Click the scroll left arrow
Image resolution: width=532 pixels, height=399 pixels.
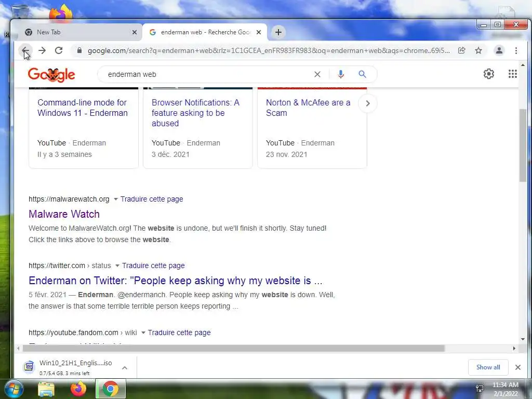(18, 349)
